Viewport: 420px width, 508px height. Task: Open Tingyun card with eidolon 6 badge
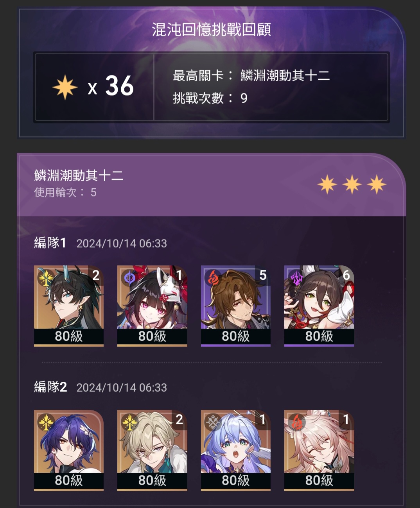pyautogui.click(x=319, y=306)
